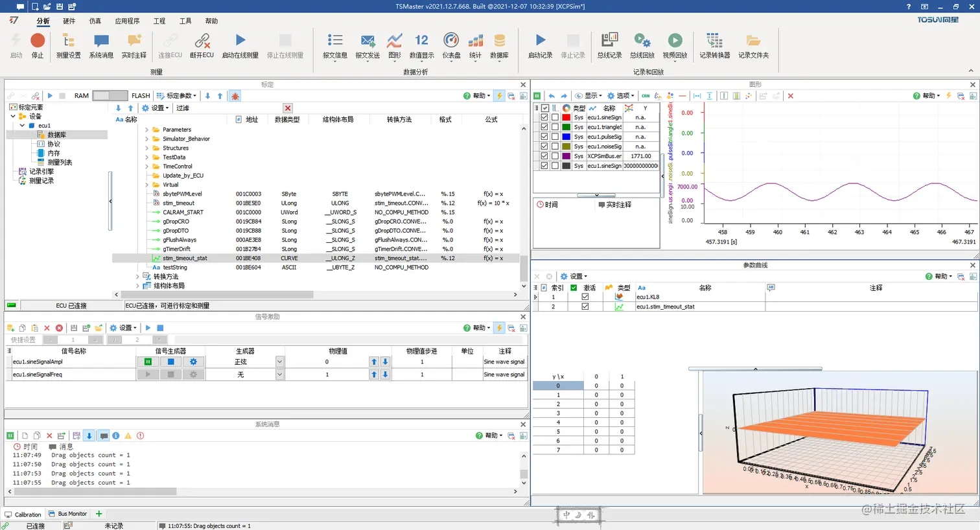Click the red 停止 stop icon in ribbon
Image resolution: width=980 pixels, height=530 pixels.
tap(38, 41)
